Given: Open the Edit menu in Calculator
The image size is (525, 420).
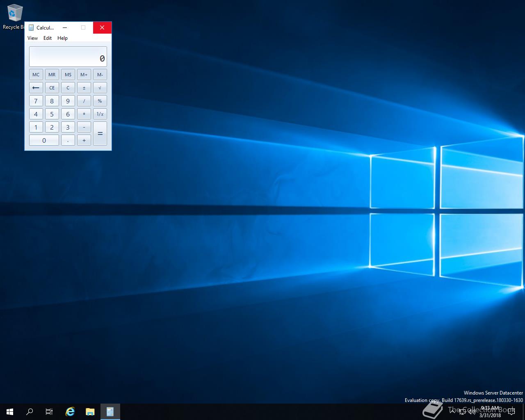Looking at the screenshot, I should [48, 38].
